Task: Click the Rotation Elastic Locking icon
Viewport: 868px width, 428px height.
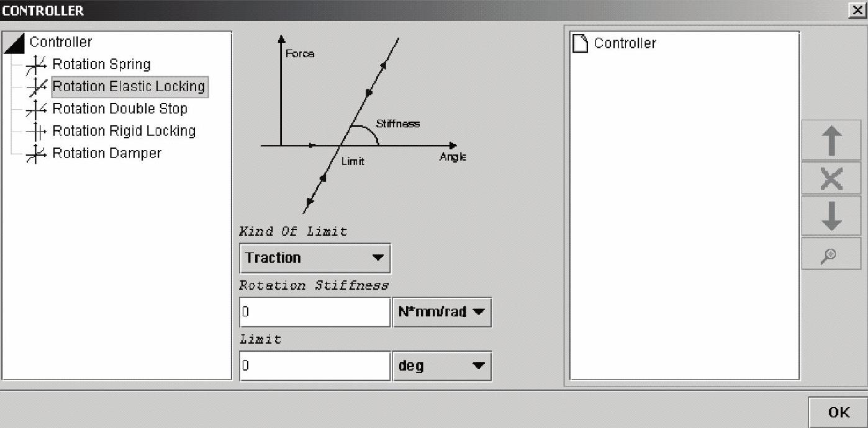Action: click(36, 87)
